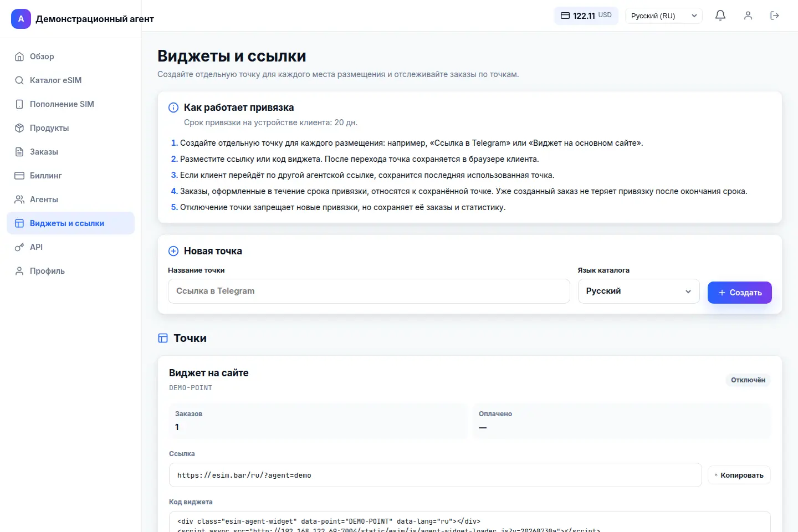Image resolution: width=798 pixels, height=532 pixels.
Task: Click the Код виджета code box
Action: (x=470, y=522)
